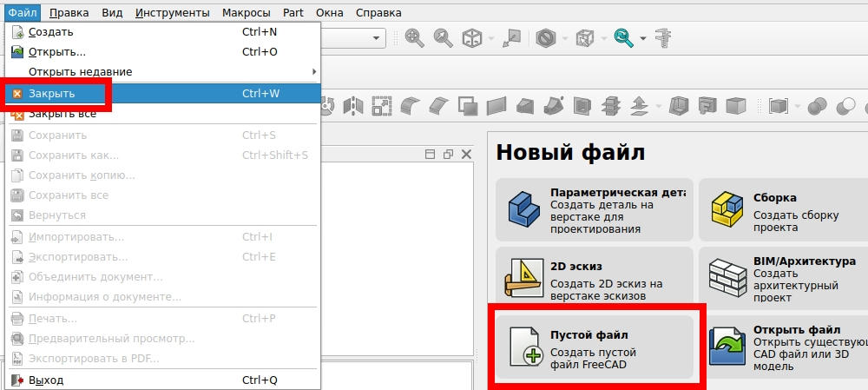Screen dimensions: 868x390
Task: Choose Выход to quit FreeCAD
Action: tap(163, 380)
